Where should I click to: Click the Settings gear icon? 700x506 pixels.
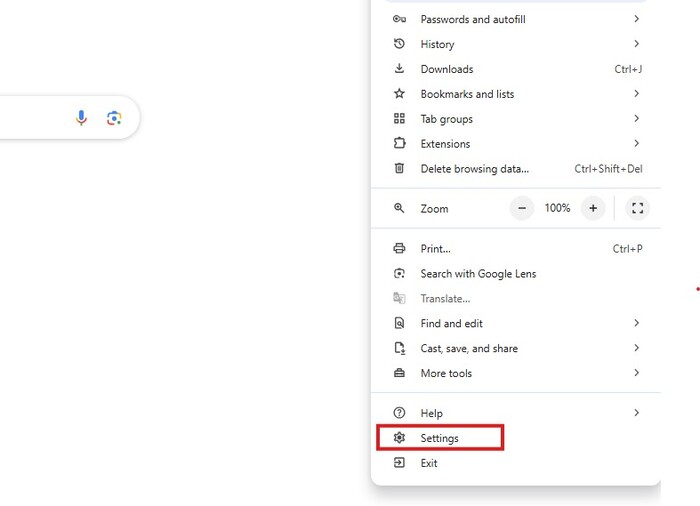(399, 438)
